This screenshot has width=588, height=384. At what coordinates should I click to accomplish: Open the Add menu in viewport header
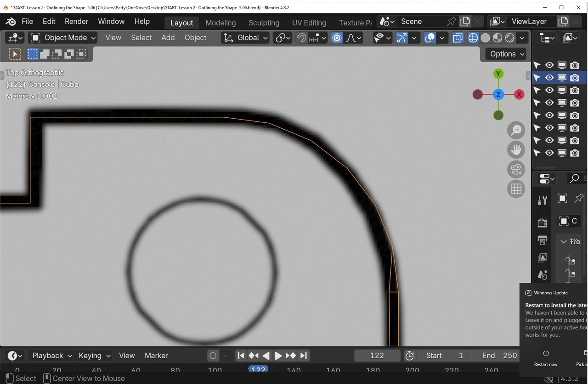click(x=168, y=38)
